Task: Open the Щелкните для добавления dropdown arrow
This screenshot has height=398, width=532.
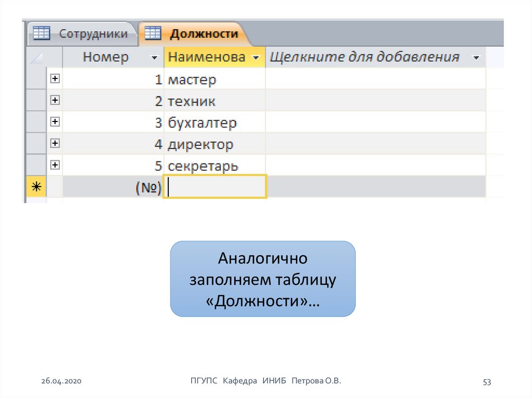Action: pyautogui.click(x=476, y=58)
